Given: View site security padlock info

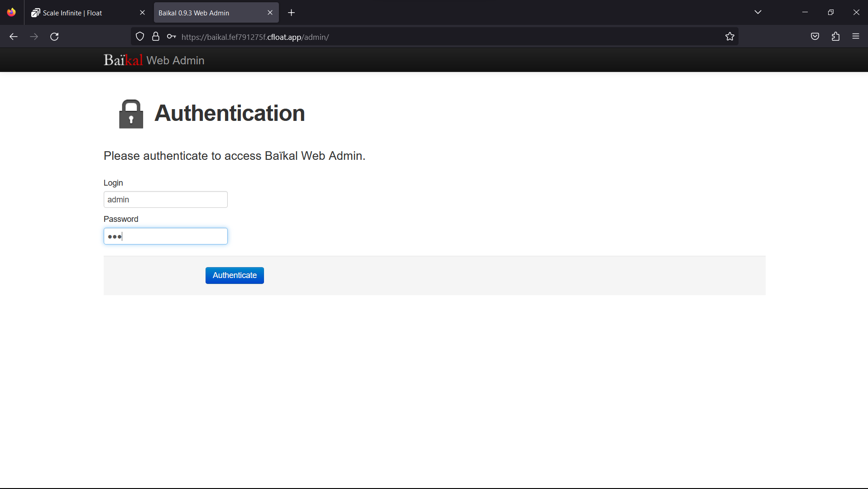Looking at the screenshot, I should point(156,37).
